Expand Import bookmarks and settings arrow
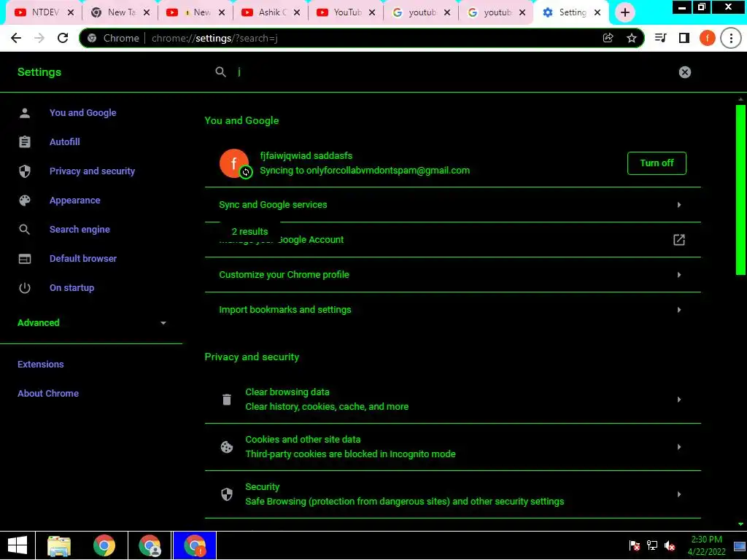This screenshot has height=560, width=747. click(x=679, y=310)
